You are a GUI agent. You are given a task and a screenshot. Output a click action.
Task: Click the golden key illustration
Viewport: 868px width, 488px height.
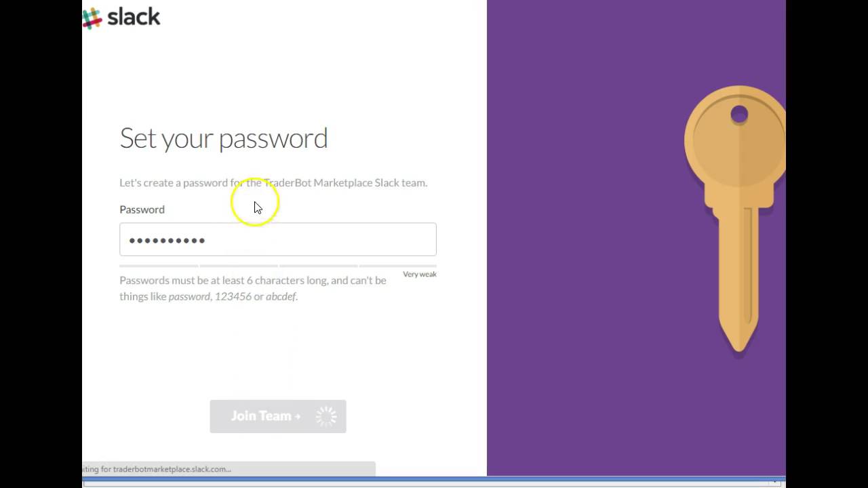click(735, 218)
